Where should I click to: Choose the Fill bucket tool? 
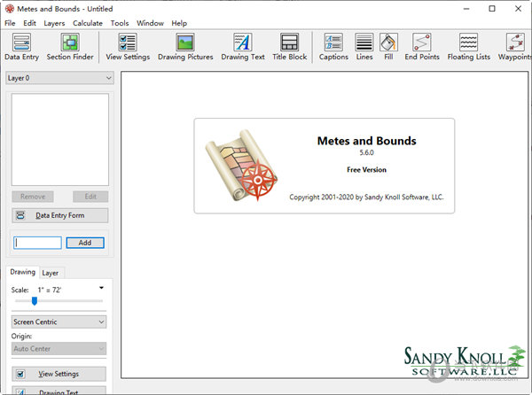point(388,47)
